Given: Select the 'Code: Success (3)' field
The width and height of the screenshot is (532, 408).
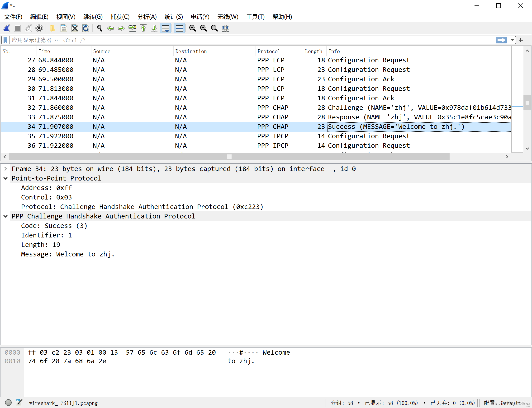Looking at the screenshot, I should 54,226.
